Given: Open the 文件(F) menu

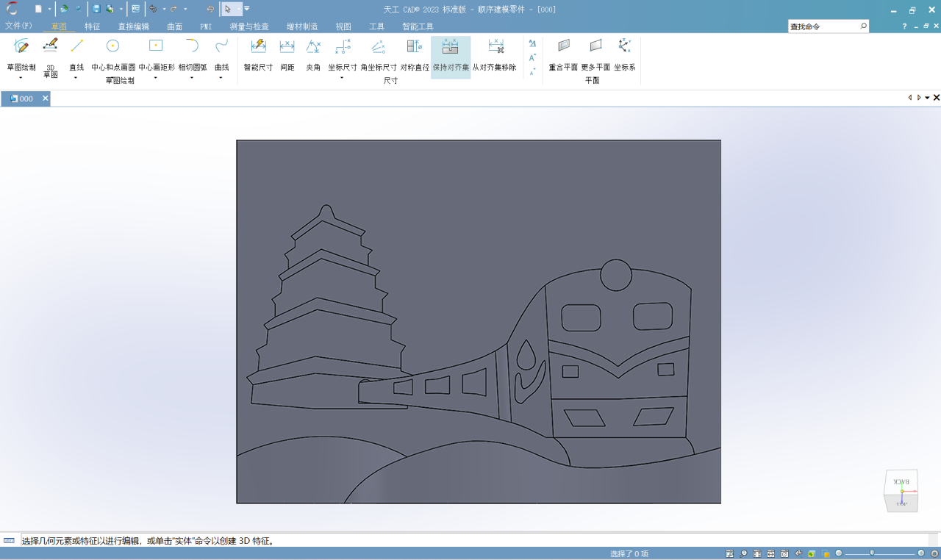Looking at the screenshot, I should point(18,26).
